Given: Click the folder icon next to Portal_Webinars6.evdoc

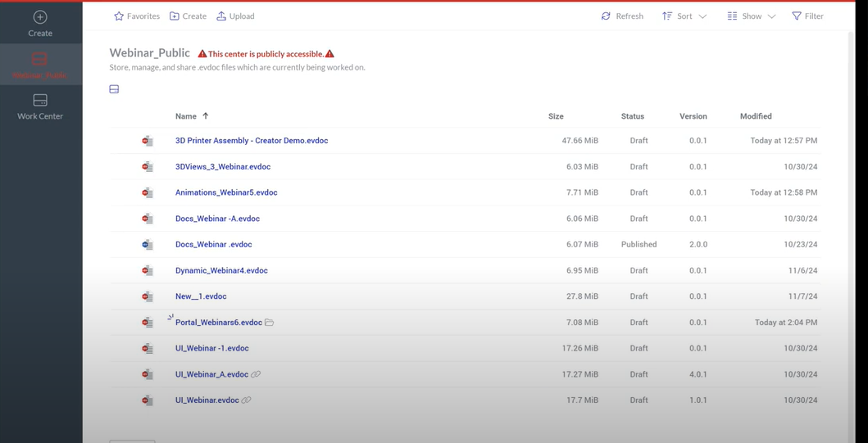Looking at the screenshot, I should pyautogui.click(x=269, y=323).
